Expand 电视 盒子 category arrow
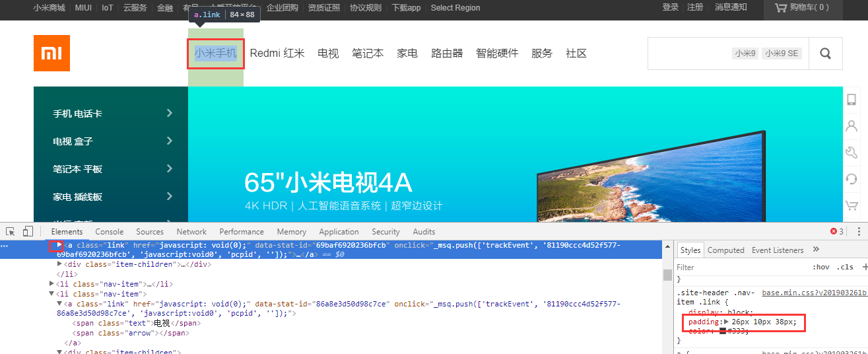This screenshot has width=868, height=354. (170, 141)
